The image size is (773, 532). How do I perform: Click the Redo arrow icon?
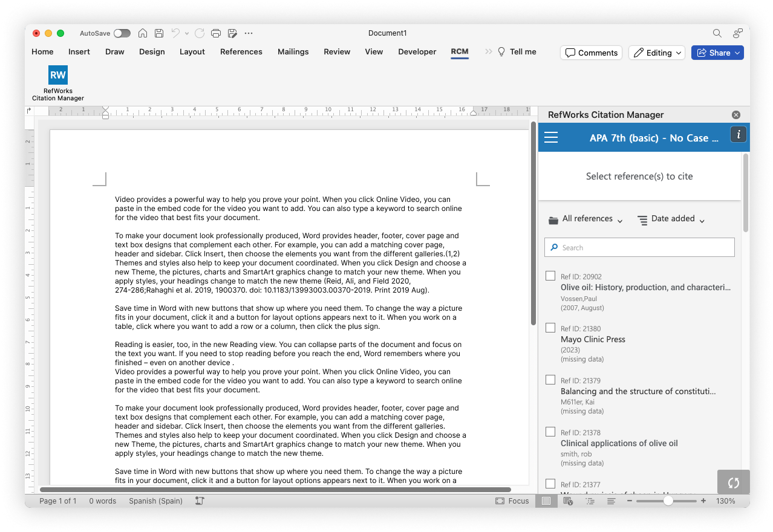click(200, 33)
